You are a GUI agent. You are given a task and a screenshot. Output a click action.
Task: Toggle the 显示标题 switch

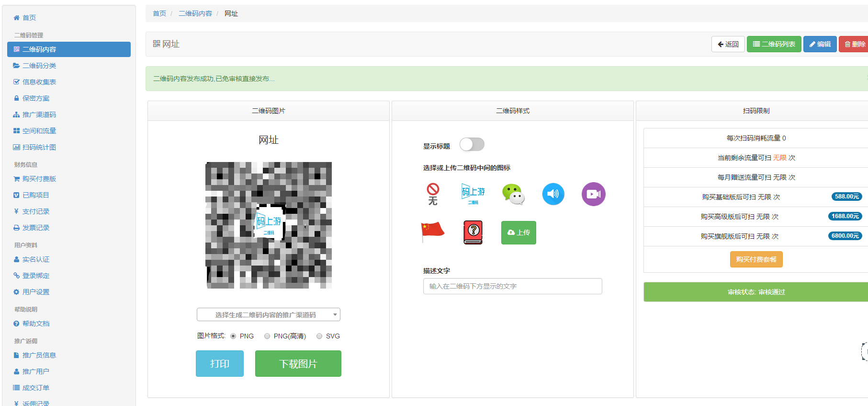472,144
